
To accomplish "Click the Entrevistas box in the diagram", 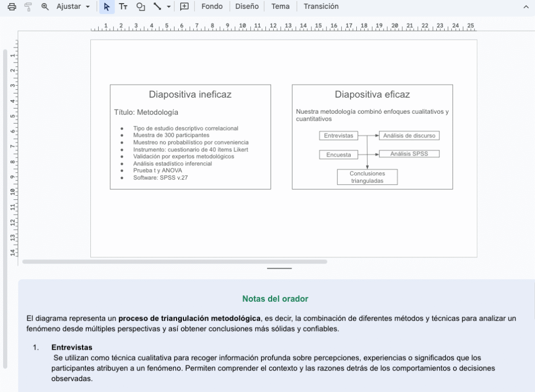I will tap(338, 136).
